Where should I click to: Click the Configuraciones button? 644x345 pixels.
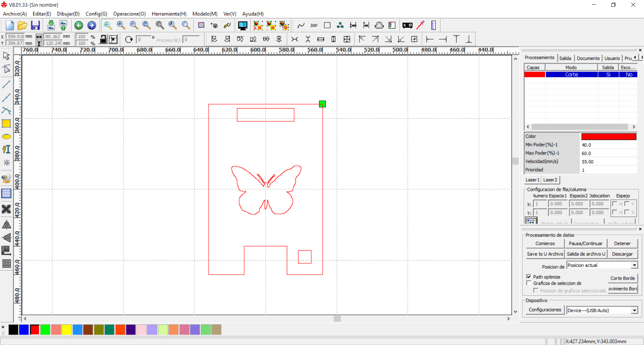545,310
